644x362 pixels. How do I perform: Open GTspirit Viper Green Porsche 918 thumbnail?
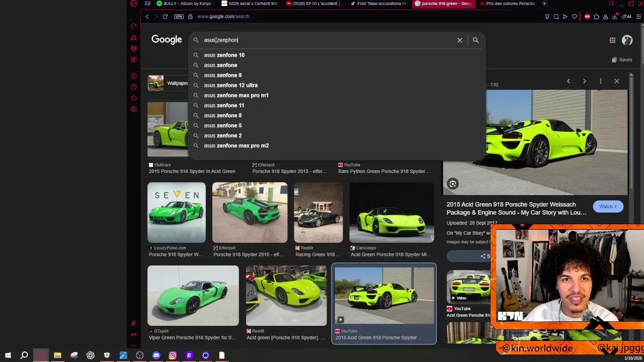pyautogui.click(x=193, y=296)
